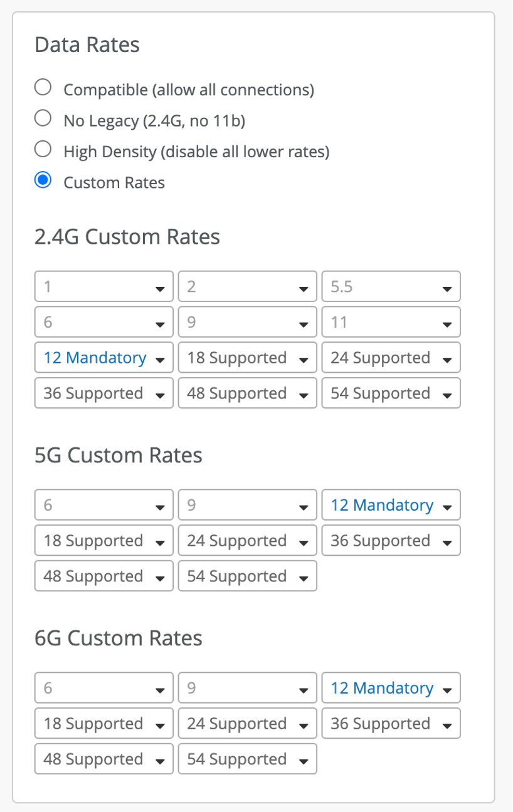Open 2.4G 24 Supported dropdown
Image resolution: width=513 pixels, height=812 pixels.
391,358
